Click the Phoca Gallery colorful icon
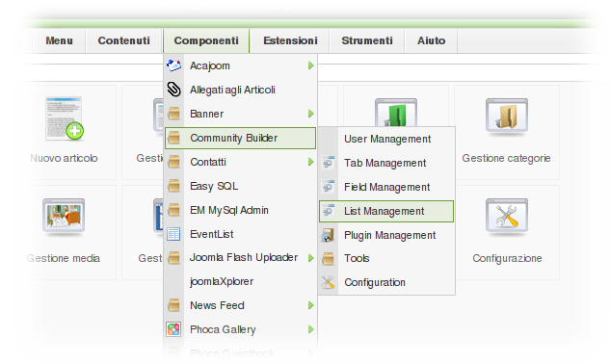This screenshot has width=610, height=364. [x=173, y=329]
